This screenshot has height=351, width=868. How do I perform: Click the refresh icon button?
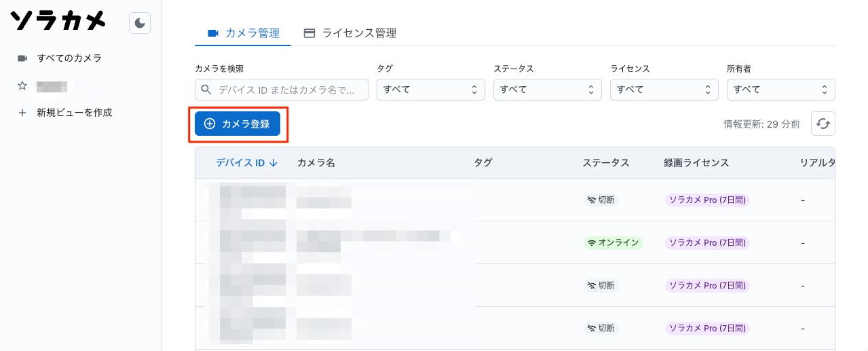[x=823, y=124]
